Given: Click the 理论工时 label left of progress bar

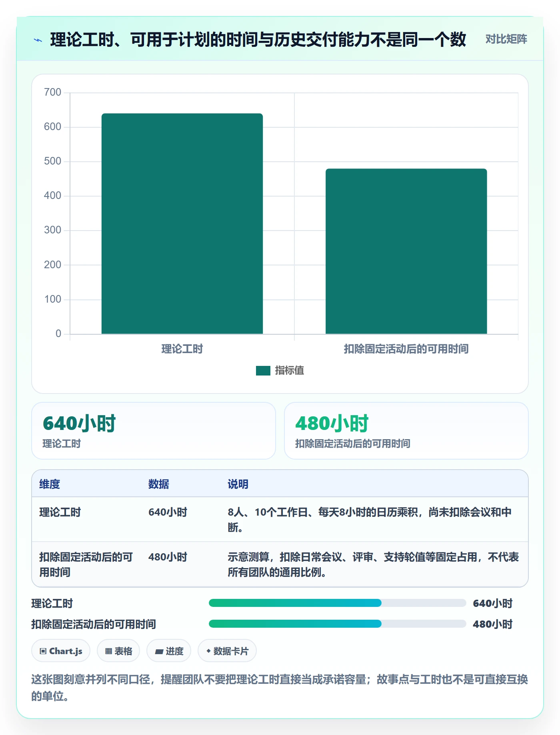Looking at the screenshot, I should pyautogui.click(x=52, y=603).
